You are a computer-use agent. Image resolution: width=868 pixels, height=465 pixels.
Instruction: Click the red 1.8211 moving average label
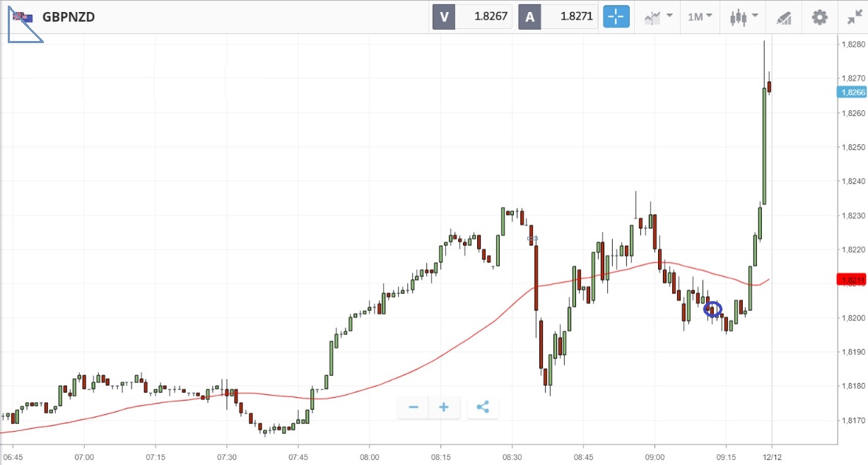click(852, 281)
